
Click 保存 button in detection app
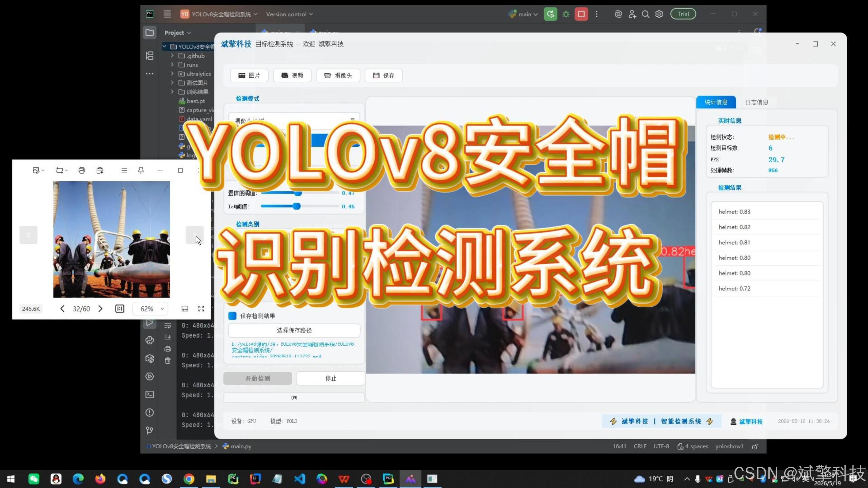click(x=384, y=76)
